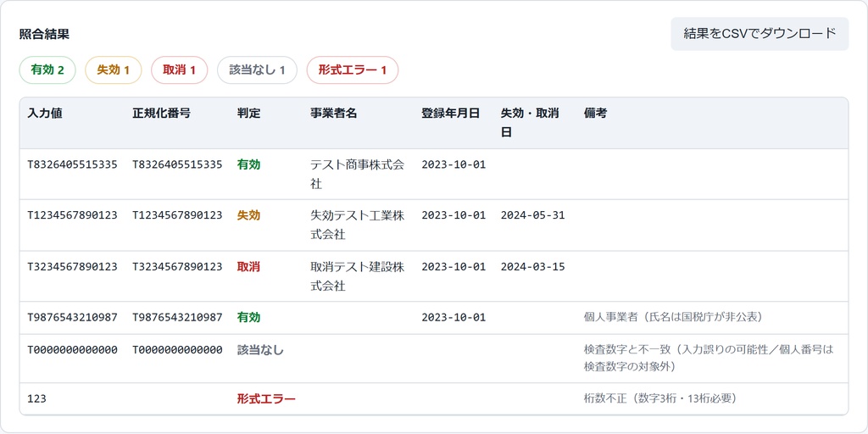Select normalized number T8326405515335
Viewport: 868px width, 434px height.
(x=178, y=164)
